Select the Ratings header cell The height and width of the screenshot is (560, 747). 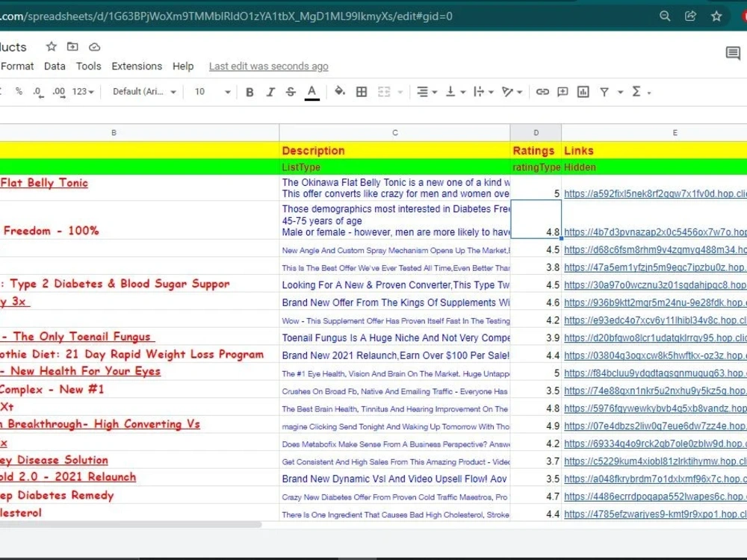536,151
